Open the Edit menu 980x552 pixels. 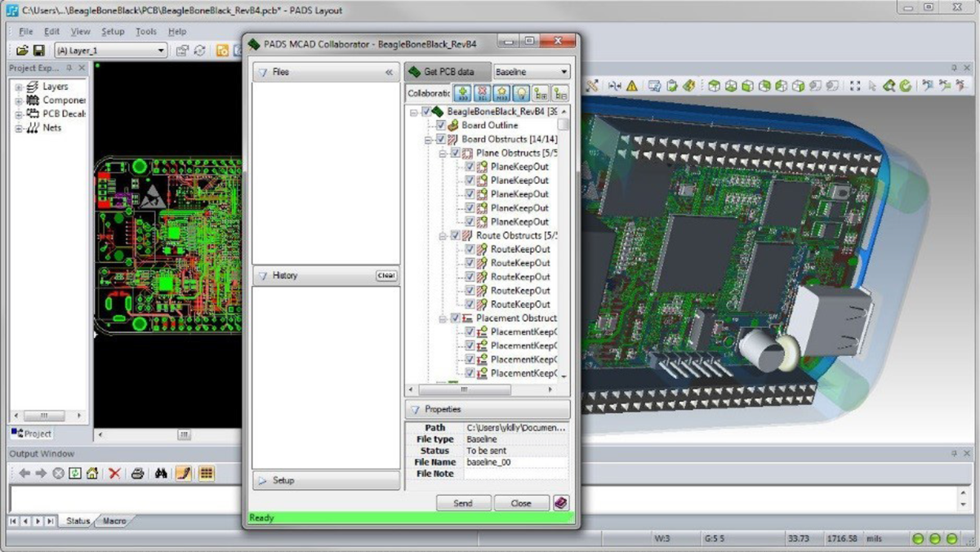tap(52, 31)
